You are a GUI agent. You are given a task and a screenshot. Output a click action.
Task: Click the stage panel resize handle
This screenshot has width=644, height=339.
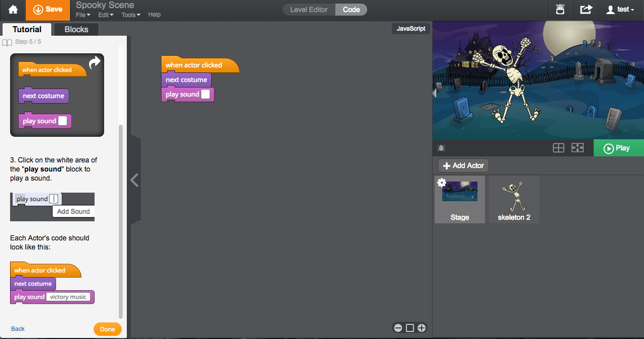pyautogui.click(x=435, y=93)
